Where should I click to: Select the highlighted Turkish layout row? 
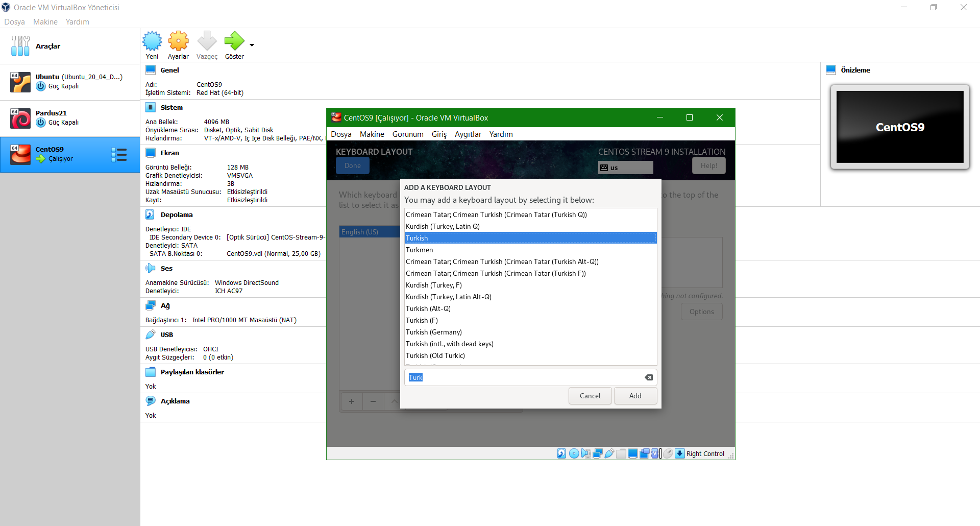pyautogui.click(x=530, y=238)
